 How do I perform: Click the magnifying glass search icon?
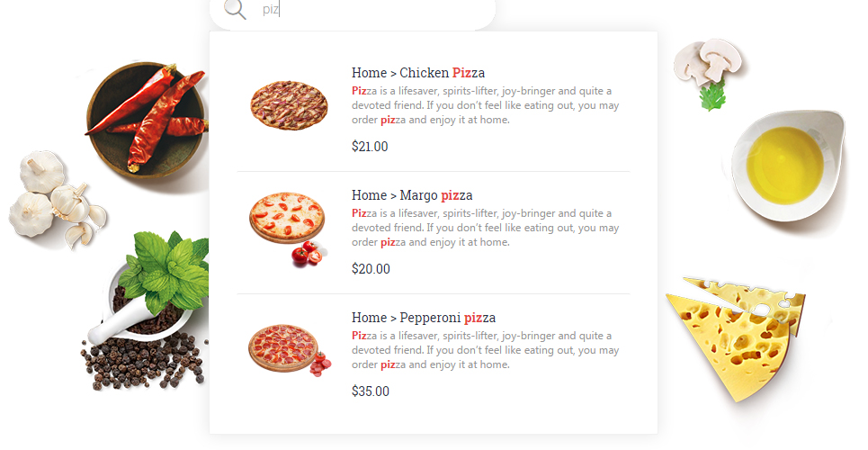click(x=235, y=9)
